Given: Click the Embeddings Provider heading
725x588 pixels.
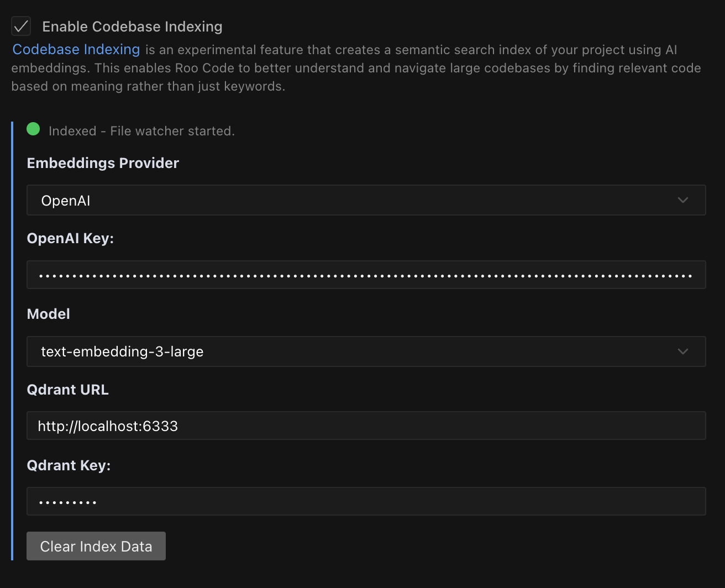Looking at the screenshot, I should click(x=103, y=163).
